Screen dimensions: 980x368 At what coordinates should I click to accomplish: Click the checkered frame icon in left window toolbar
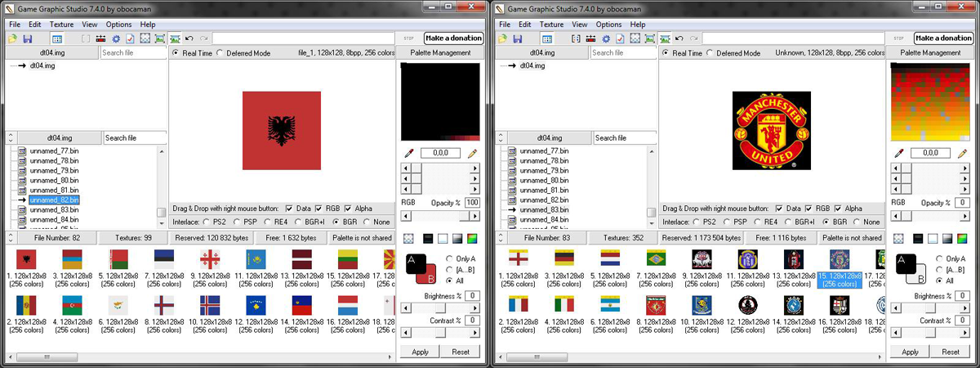point(145,38)
